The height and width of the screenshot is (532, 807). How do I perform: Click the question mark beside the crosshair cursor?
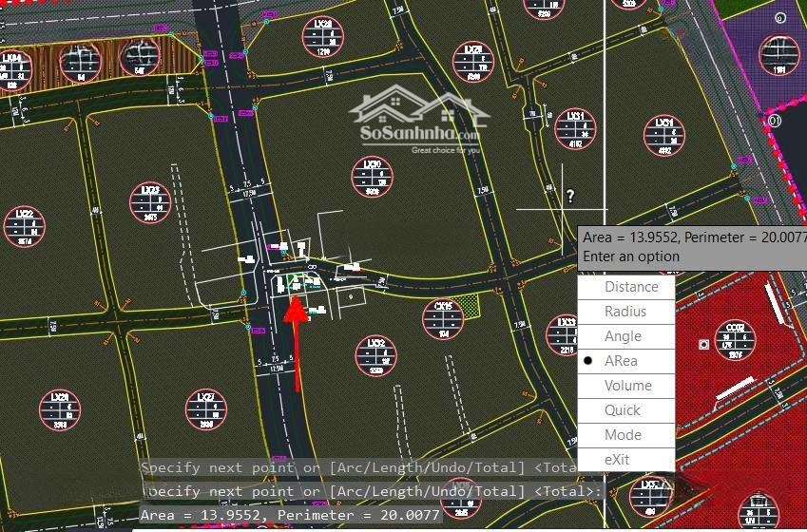click(x=570, y=197)
